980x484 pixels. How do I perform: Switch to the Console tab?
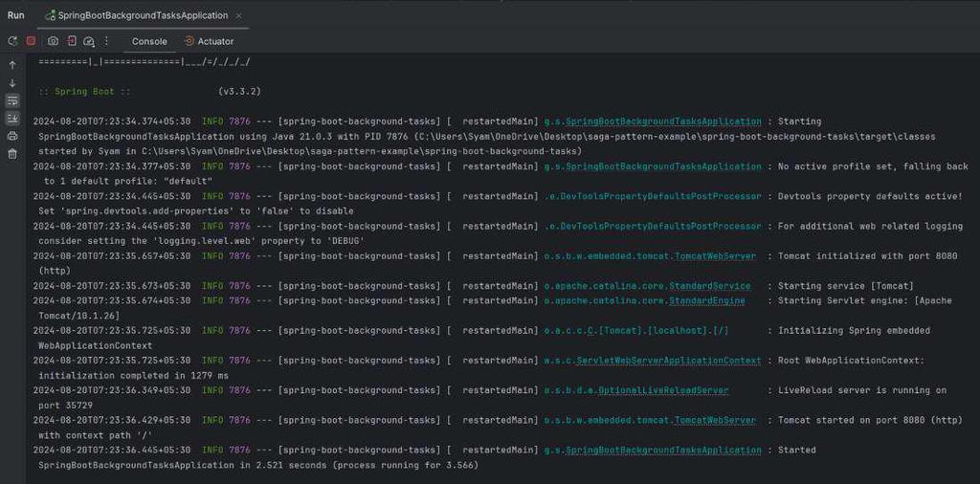click(149, 41)
